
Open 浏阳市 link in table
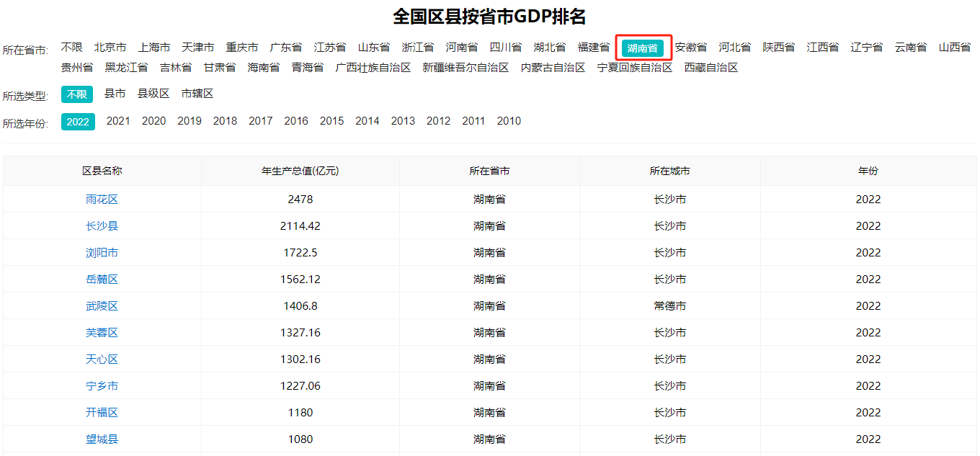102,253
